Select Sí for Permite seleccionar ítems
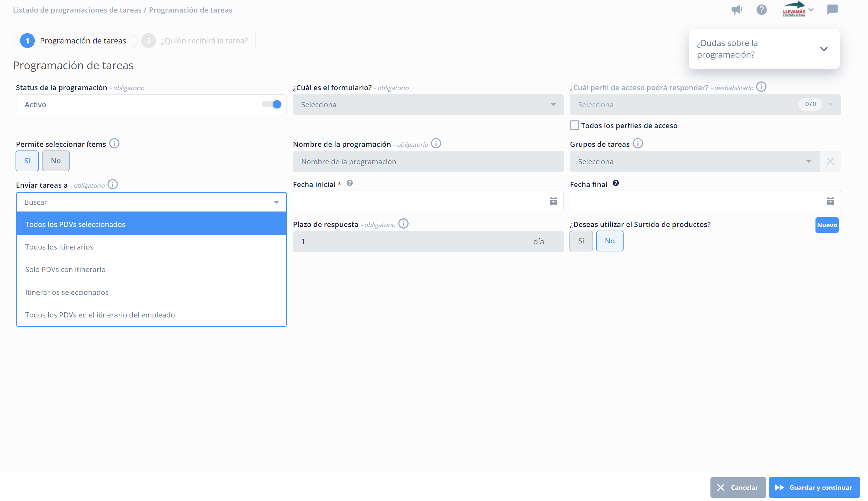This screenshot has height=501, width=868. tap(27, 161)
